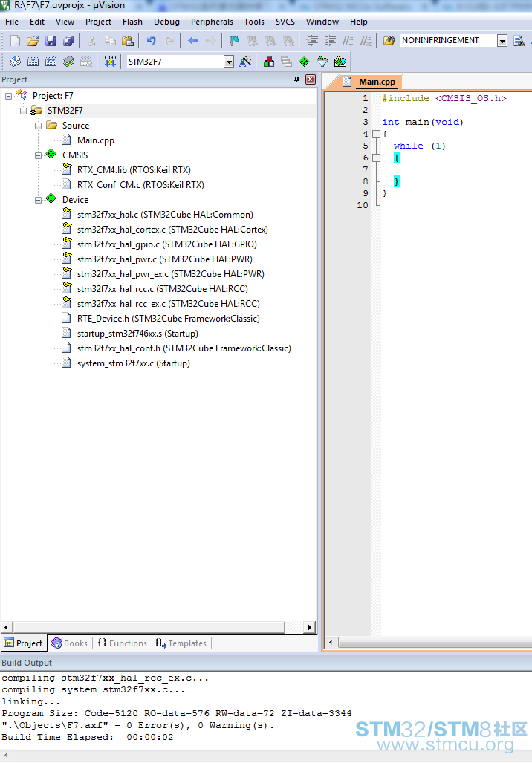Viewport: 532px width, 763px height.
Task: Click the Cut scissors icon
Action: click(91, 41)
